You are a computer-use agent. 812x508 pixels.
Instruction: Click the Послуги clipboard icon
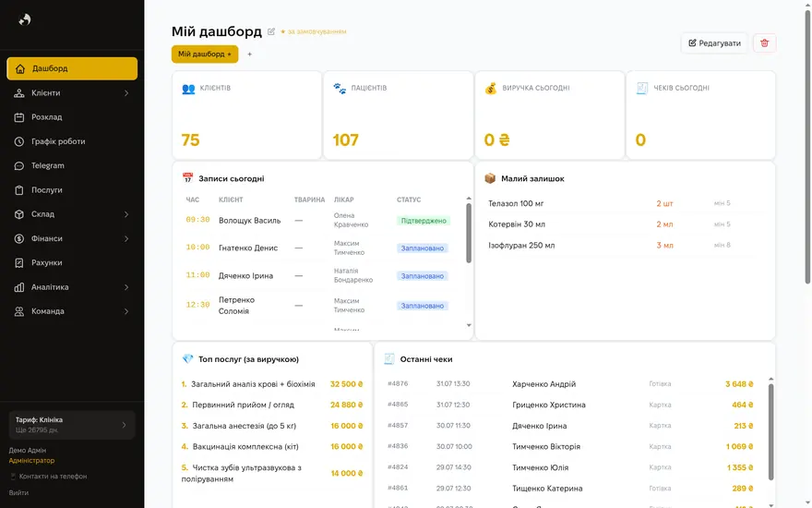[x=19, y=190]
